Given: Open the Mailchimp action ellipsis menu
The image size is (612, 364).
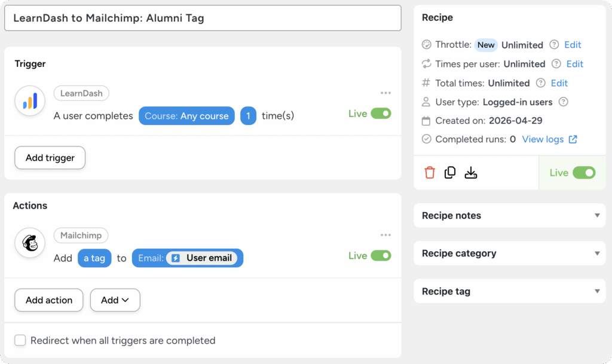Looking at the screenshot, I should pyautogui.click(x=385, y=235).
